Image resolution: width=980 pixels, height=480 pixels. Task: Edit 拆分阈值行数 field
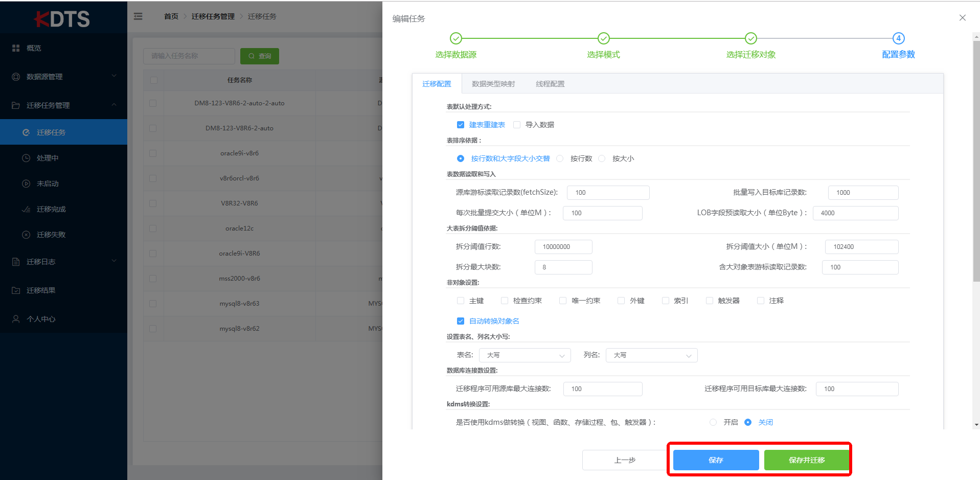563,247
